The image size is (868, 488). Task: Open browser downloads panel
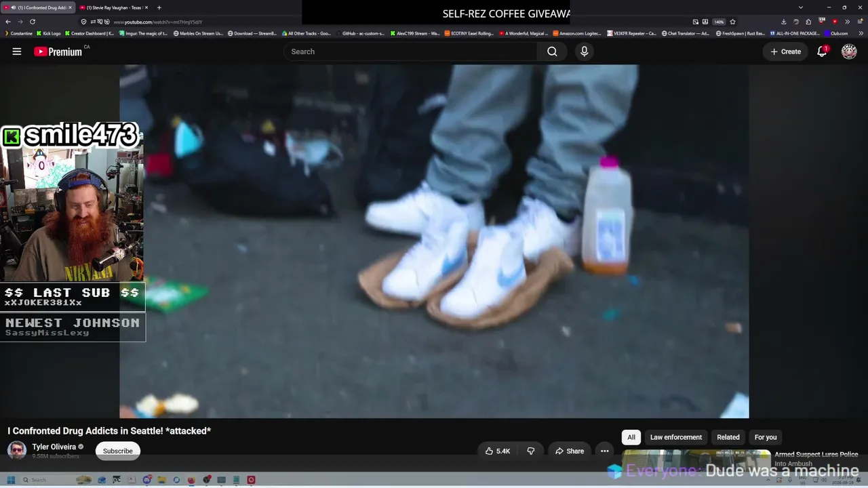[x=783, y=22]
